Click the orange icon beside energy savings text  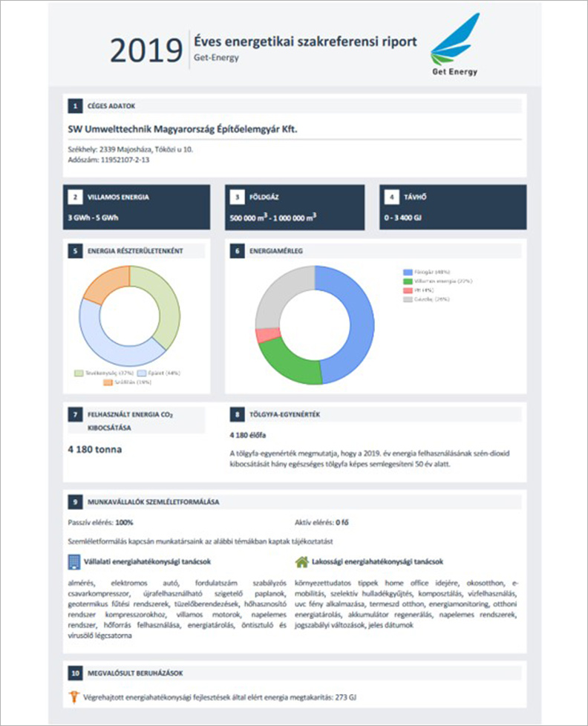pyautogui.click(x=73, y=697)
